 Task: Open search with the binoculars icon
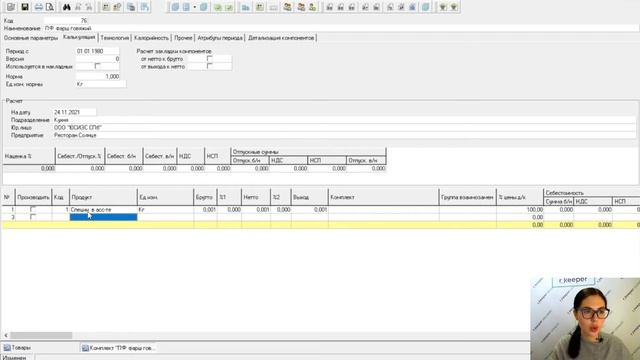[x=66, y=7]
